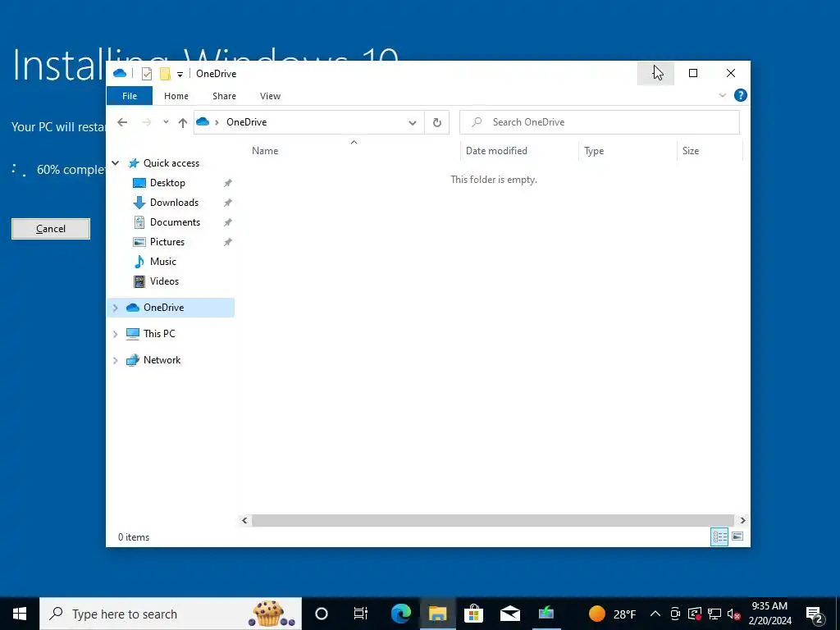Open Mail app from taskbar
Image resolution: width=840 pixels, height=630 pixels.
(x=510, y=614)
